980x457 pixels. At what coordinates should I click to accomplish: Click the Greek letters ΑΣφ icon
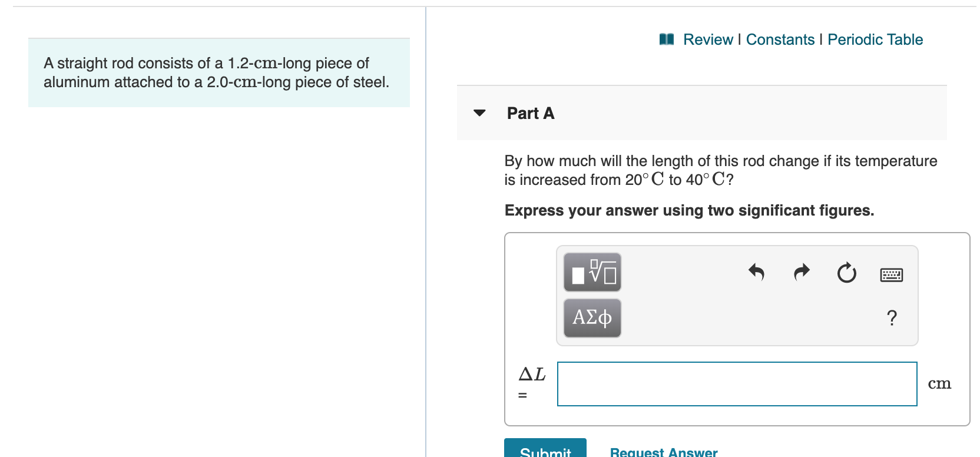pos(592,318)
